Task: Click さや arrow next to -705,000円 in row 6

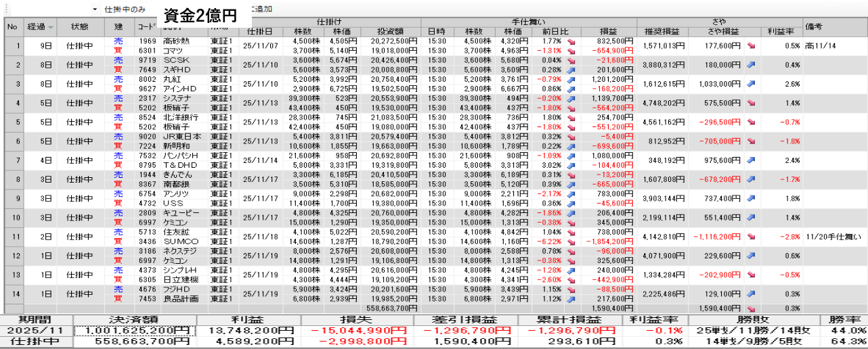Action: tap(751, 141)
